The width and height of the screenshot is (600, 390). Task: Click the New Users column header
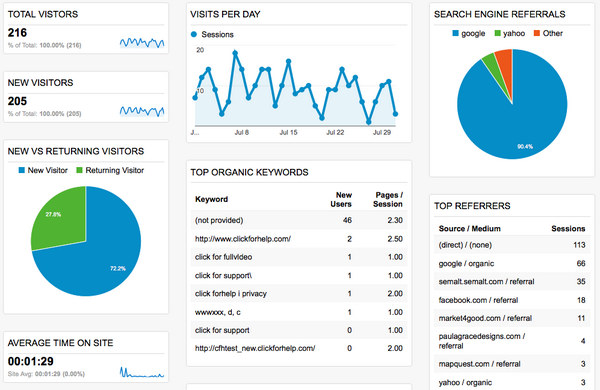(x=341, y=199)
